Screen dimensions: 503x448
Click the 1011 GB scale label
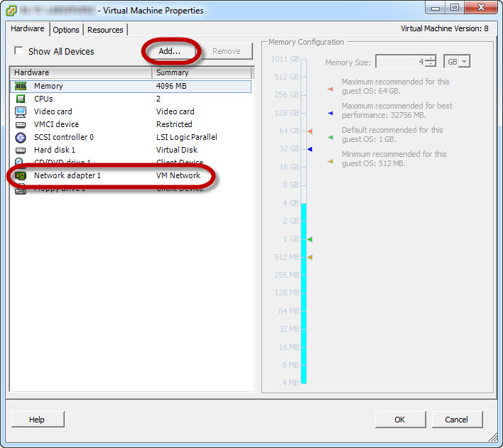[285, 59]
